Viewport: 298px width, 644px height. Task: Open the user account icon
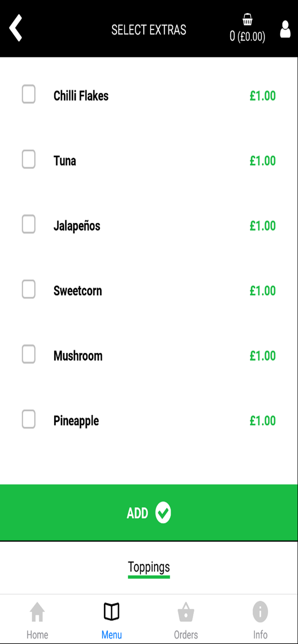(x=285, y=30)
